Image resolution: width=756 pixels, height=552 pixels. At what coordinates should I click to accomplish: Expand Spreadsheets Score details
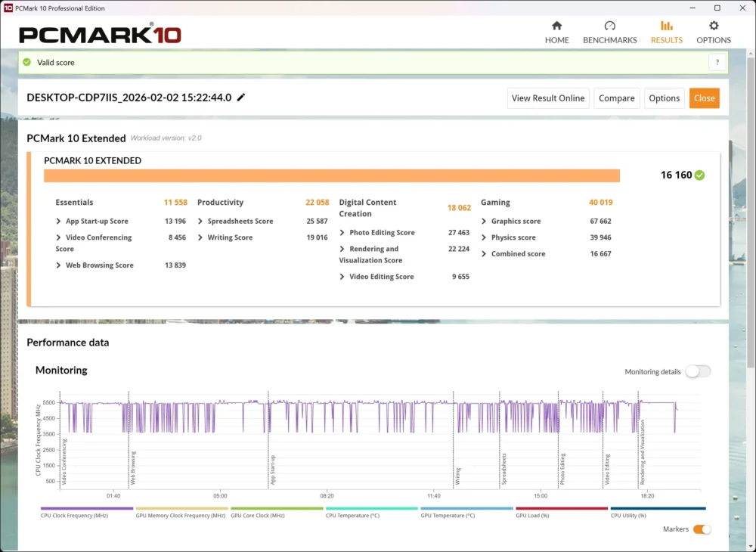point(200,222)
